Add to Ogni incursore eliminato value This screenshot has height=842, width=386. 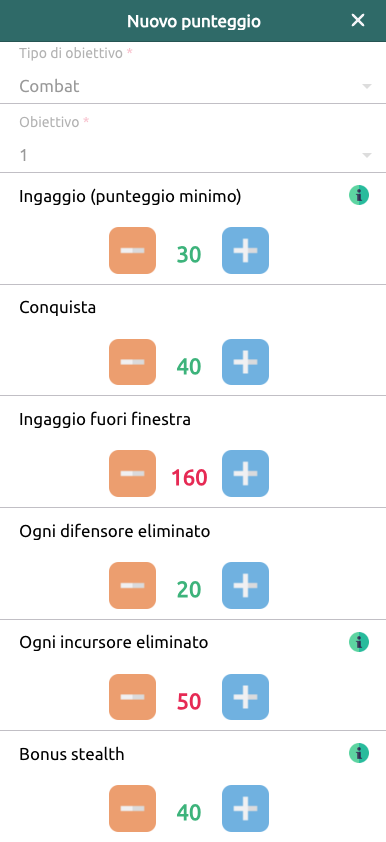click(x=245, y=697)
